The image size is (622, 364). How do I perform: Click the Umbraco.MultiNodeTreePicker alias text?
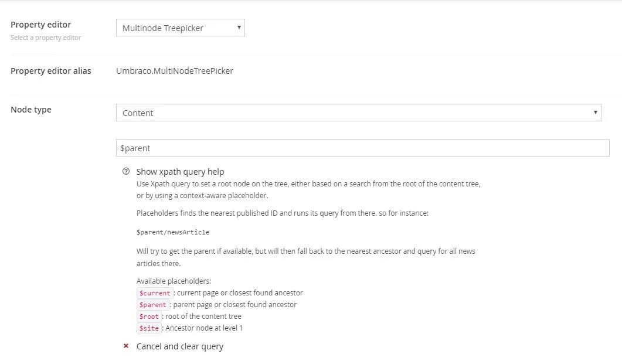coord(175,71)
